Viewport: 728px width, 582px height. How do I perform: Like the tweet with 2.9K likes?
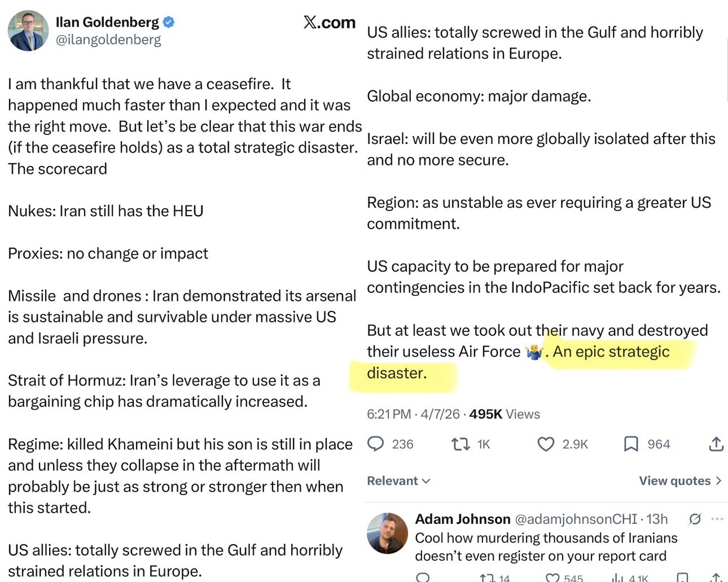(546, 444)
